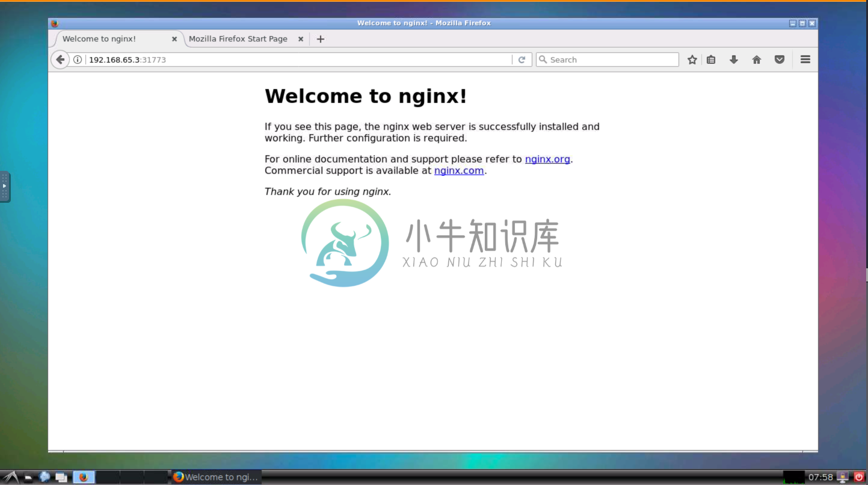Minimize the Firefox window

coord(793,23)
